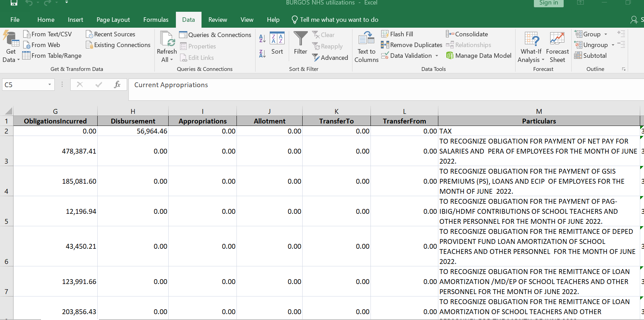Click the Get Data icon
The image size is (644, 320).
click(x=11, y=39)
